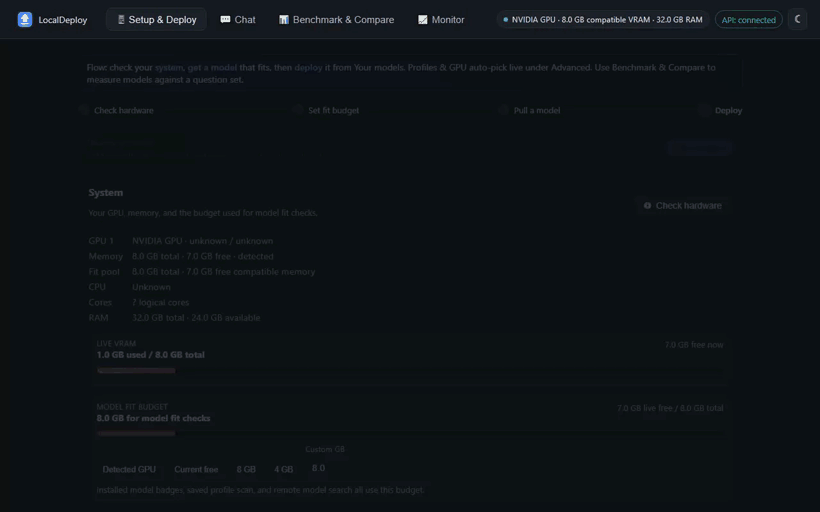Viewport: 820px width, 512px height.
Task: Click the info icon on Check hardware button
Action: [x=647, y=206]
